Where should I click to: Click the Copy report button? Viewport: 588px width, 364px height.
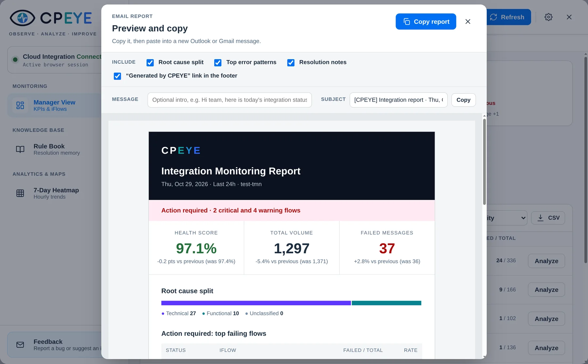(426, 22)
